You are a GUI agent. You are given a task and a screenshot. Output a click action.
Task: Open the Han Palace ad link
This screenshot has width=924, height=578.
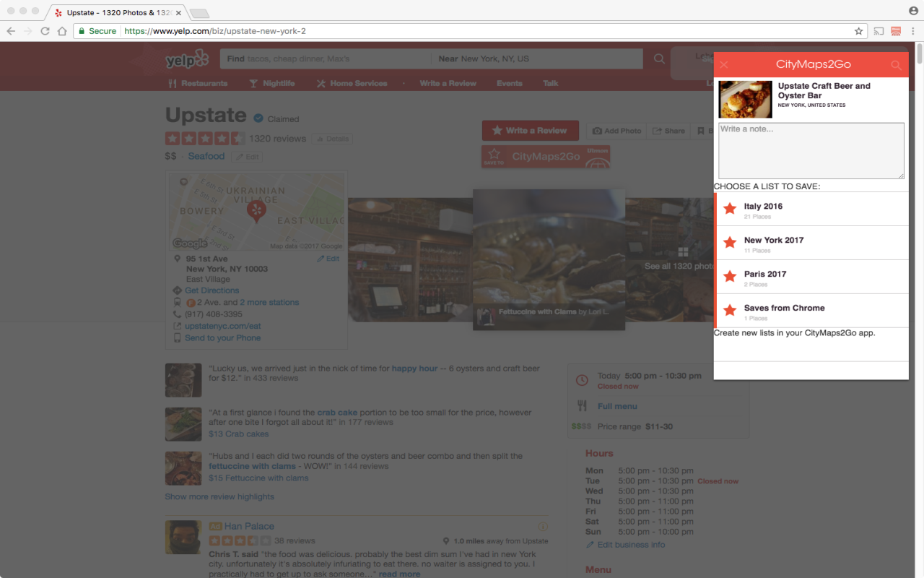(x=249, y=526)
